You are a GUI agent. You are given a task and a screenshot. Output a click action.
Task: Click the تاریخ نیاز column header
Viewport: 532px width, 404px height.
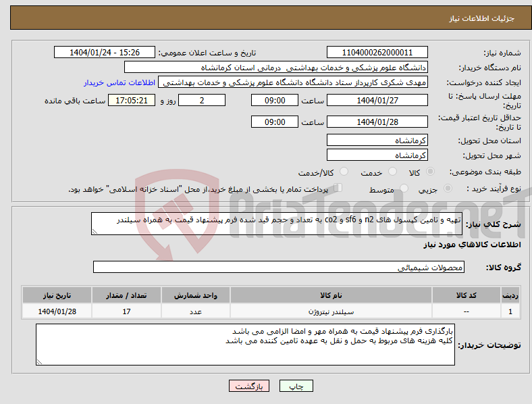click(x=57, y=295)
